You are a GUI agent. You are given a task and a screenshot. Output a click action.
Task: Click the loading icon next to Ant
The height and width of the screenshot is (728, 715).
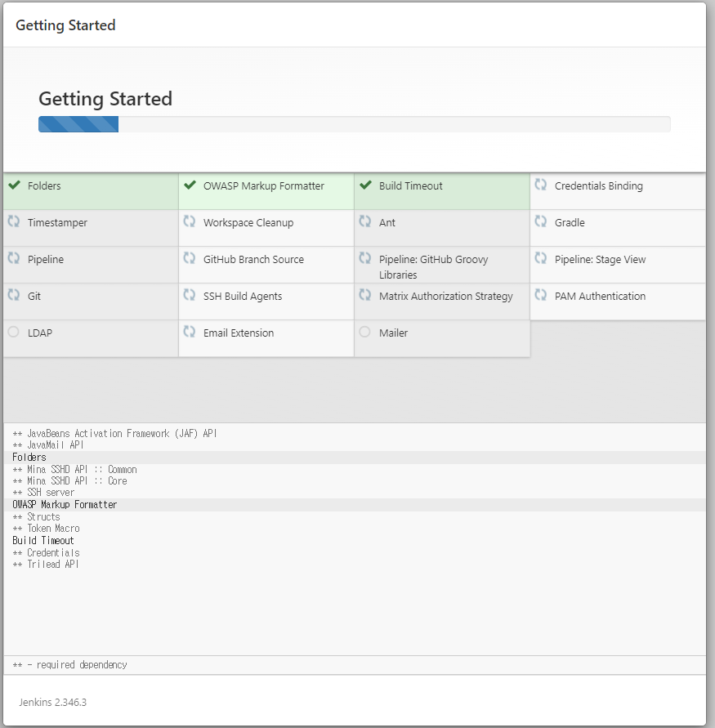[x=365, y=221]
